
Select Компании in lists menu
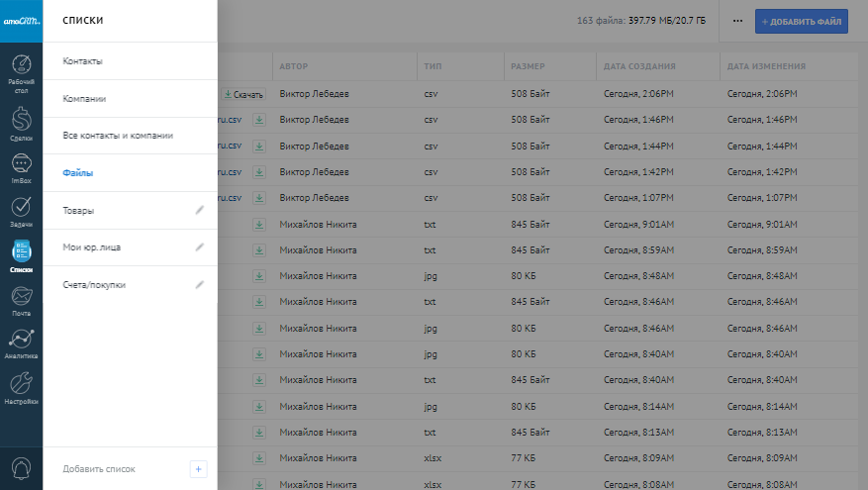pos(84,99)
